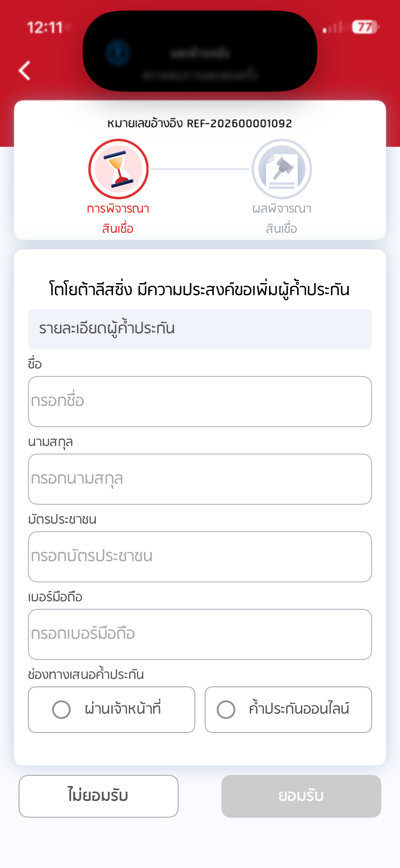Focus the กรอกบัตรประชาชน ID card field
Image resolution: width=400 pixels, height=868 pixels.
pos(200,556)
